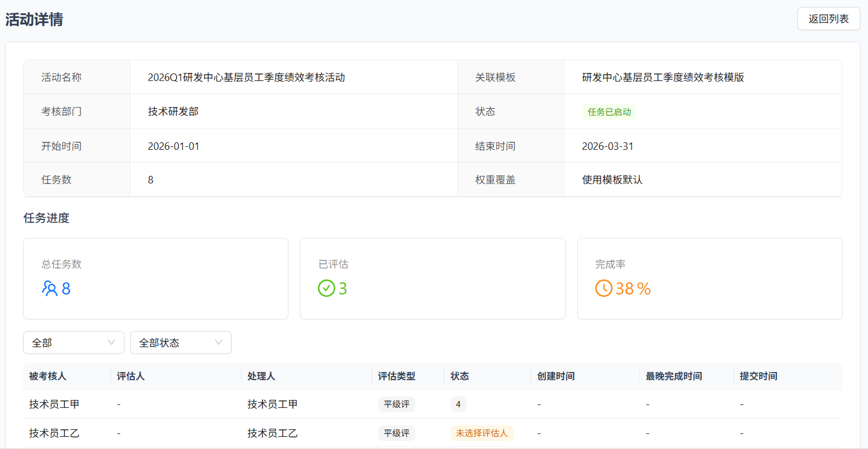Click the 任务已启动 status tag

(x=609, y=112)
